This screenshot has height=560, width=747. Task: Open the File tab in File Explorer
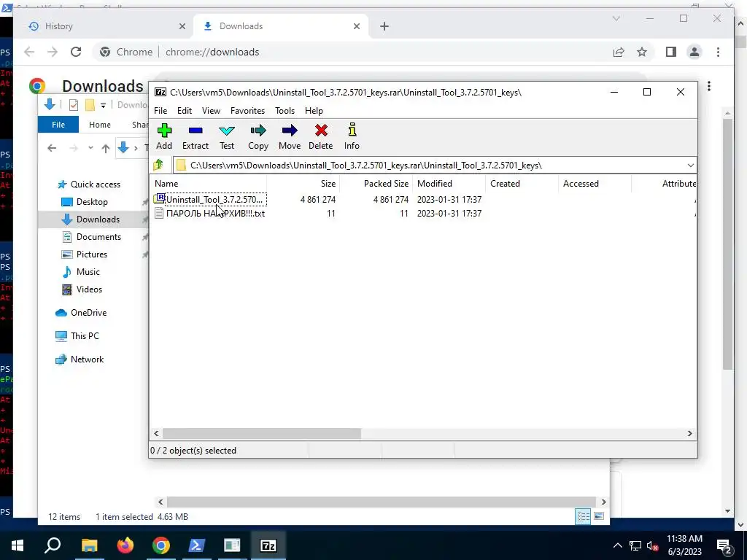(58, 124)
